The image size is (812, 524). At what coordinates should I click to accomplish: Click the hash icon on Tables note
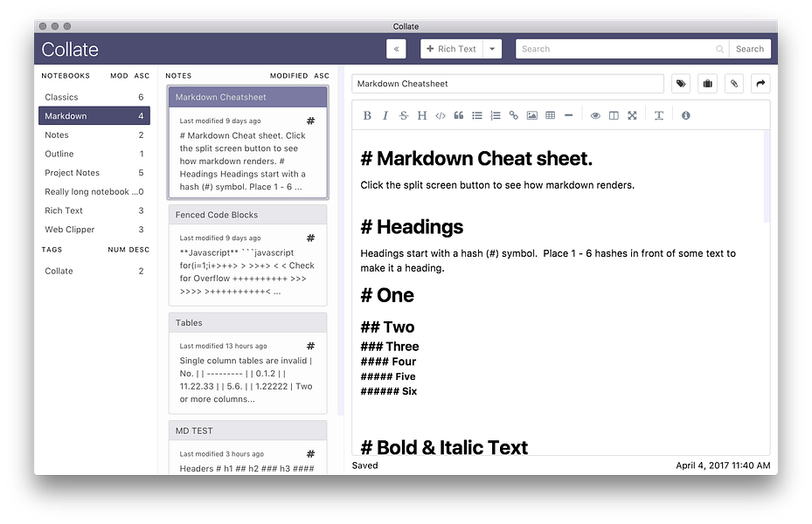(x=310, y=346)
